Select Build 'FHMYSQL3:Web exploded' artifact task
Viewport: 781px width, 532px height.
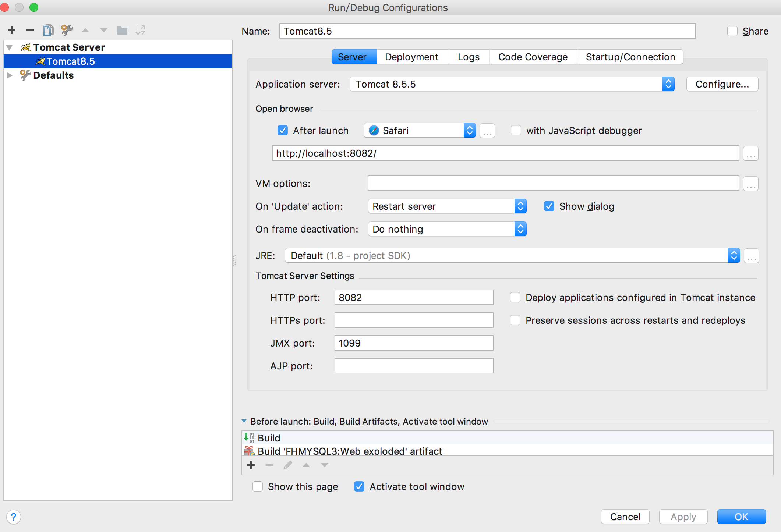[x=507, y=451]
